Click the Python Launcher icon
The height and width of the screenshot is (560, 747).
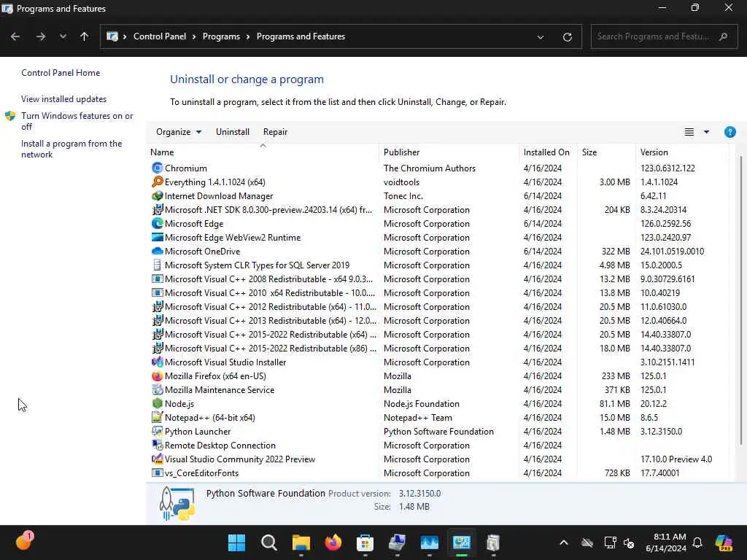[158, 431]
